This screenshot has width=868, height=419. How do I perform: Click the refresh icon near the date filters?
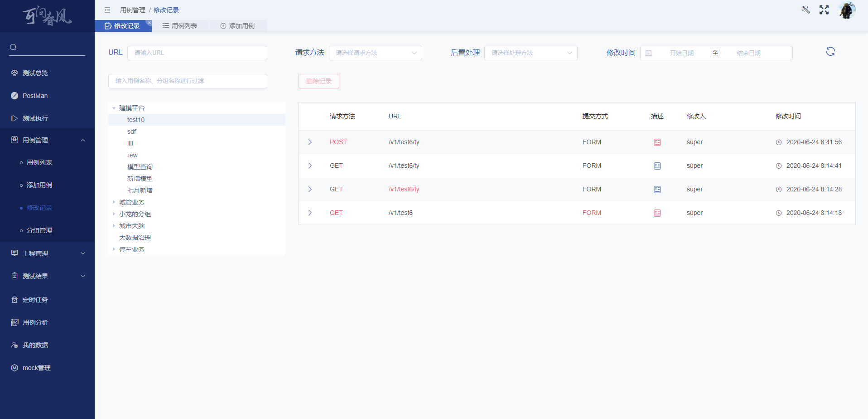830,51
